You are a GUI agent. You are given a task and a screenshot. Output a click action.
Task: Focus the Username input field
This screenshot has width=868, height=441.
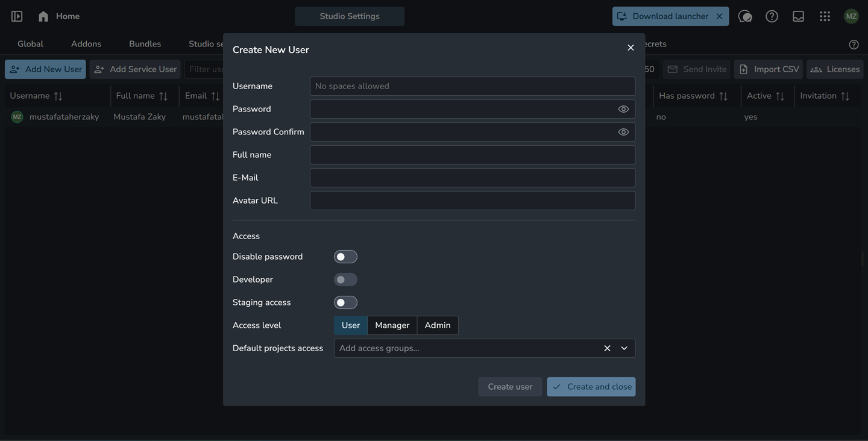click(x=473, y=86)
